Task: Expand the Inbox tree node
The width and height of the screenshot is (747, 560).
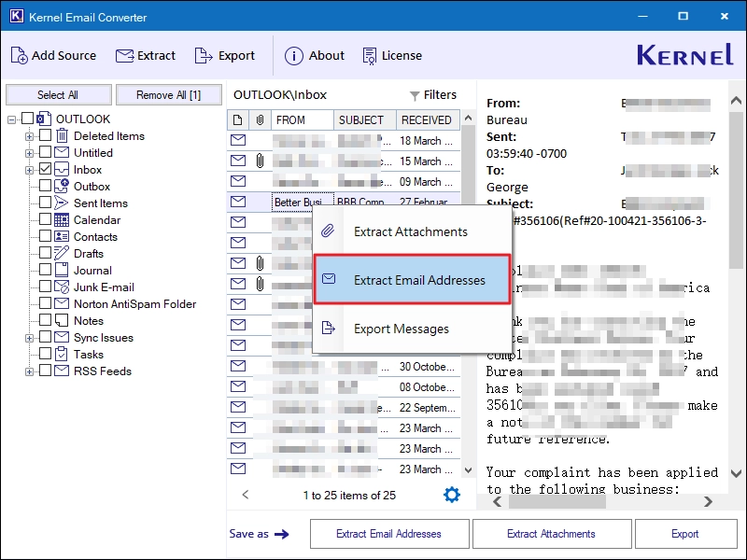Action: (x=29, y=170)
